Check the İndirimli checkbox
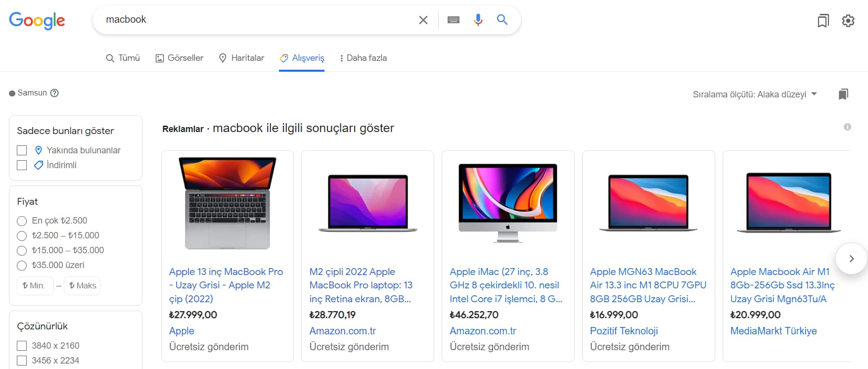Viewport: 868px width, 369px height. 22,165
